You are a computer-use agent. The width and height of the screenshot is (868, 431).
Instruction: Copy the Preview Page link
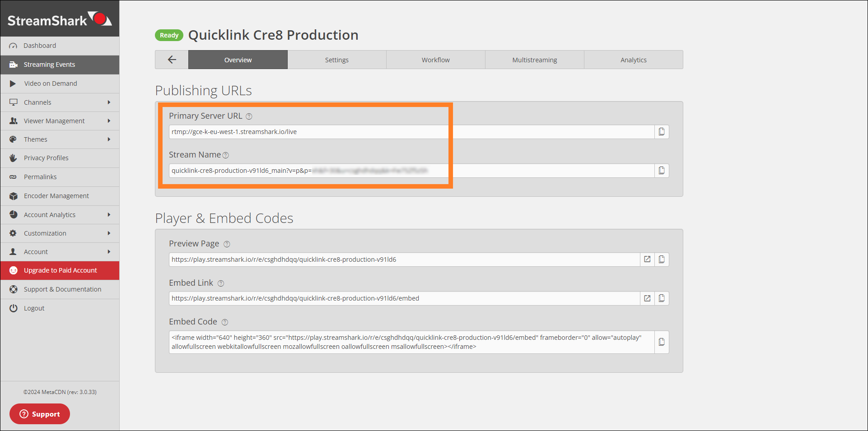(662, 260)
